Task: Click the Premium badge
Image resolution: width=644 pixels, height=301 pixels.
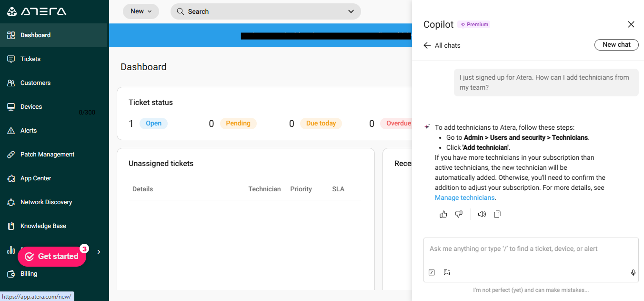Action: pos(474,24)
